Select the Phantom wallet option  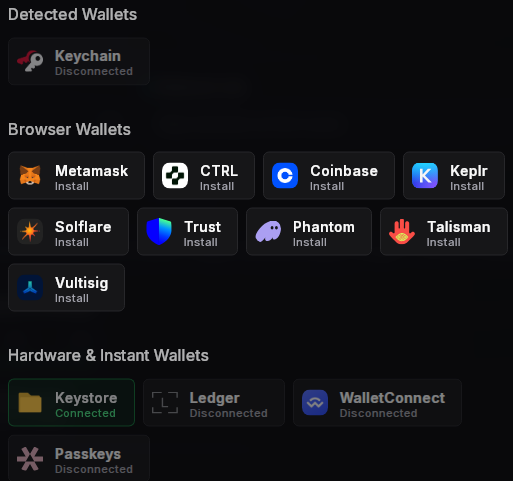[x=309, y=231]
